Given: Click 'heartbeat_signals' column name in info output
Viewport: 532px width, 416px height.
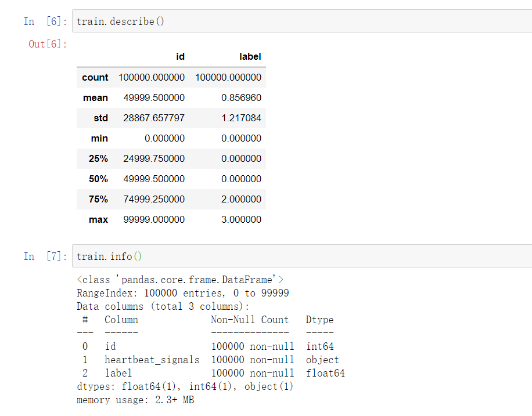Looking at the screenshot, I should point(152,360).
